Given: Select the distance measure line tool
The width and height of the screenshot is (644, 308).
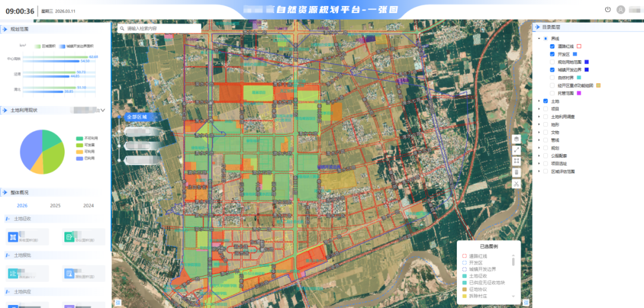Looking at the screenshot, I should pos(516,150).
